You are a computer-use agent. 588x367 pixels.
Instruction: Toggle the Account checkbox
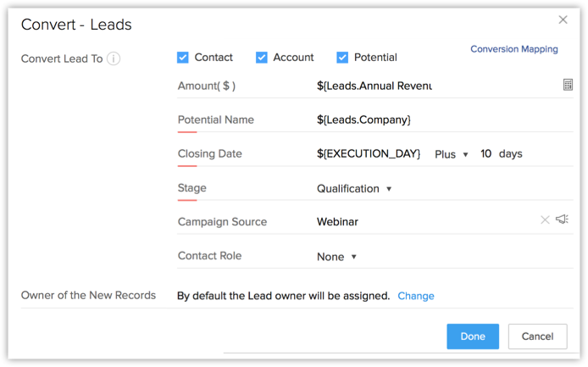261,58
